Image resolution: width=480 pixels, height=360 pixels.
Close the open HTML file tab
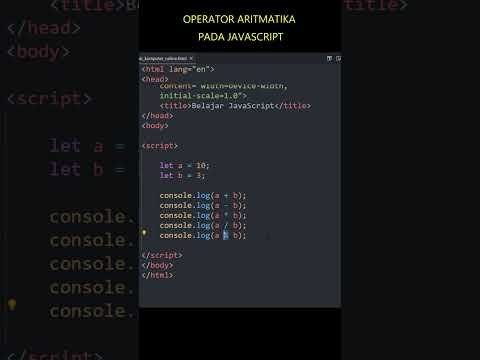pyautogui.click(x=191, y=59)
